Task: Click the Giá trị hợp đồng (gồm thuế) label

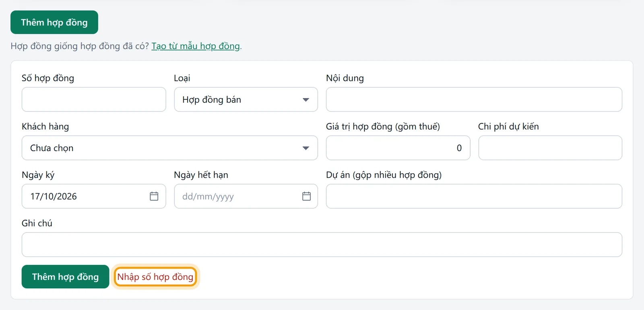Action: tap(383, 127)
